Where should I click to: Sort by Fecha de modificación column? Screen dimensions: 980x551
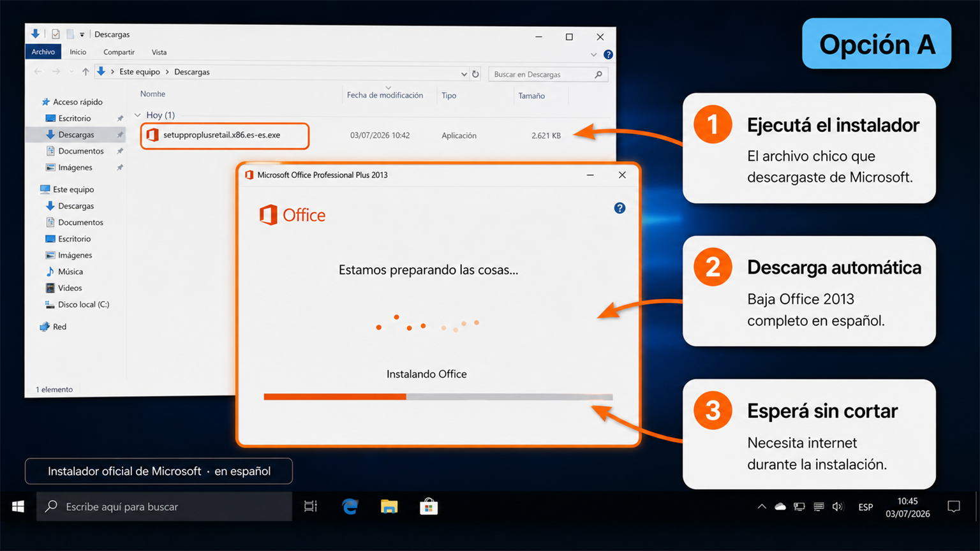click(385, 95)
